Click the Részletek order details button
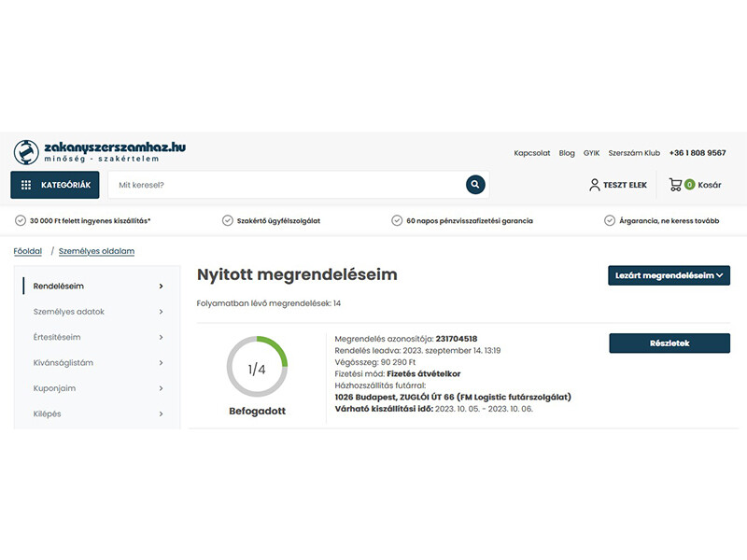The image size is (747, 560). 669,343
